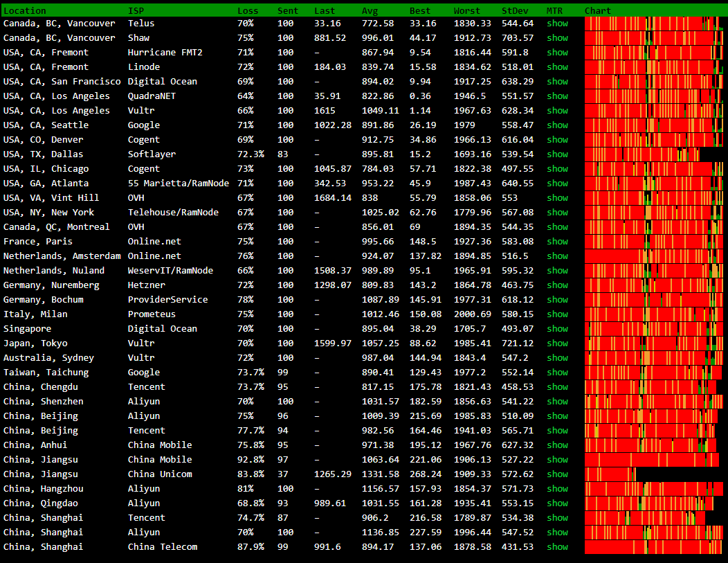
Task: Open 'show' MTR for QuadraNET row
Action: [x=557, y=96]
